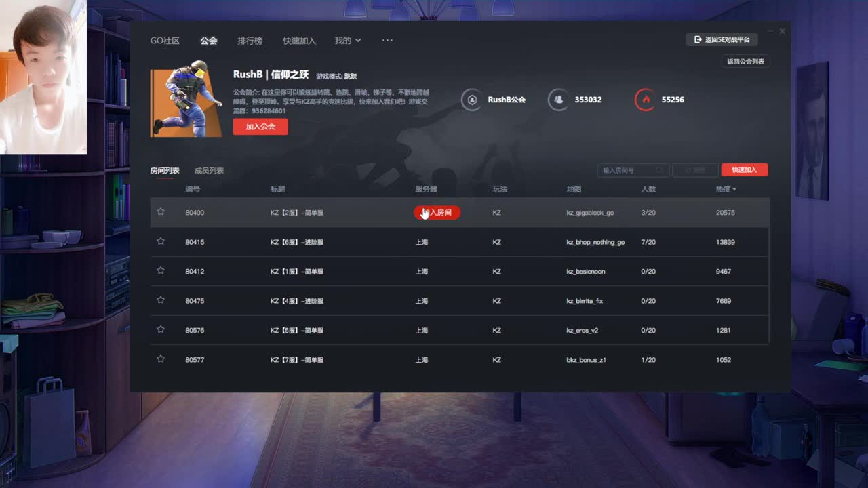The image size is (868, 488).
Task: Join the guild with 加入公会
Action: click(260, 127)
